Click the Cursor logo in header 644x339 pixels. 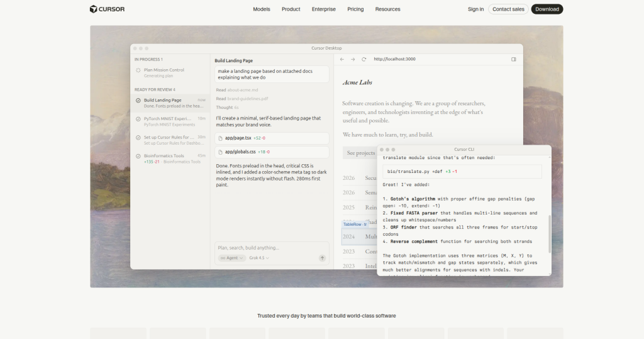(x=107, y=9)
